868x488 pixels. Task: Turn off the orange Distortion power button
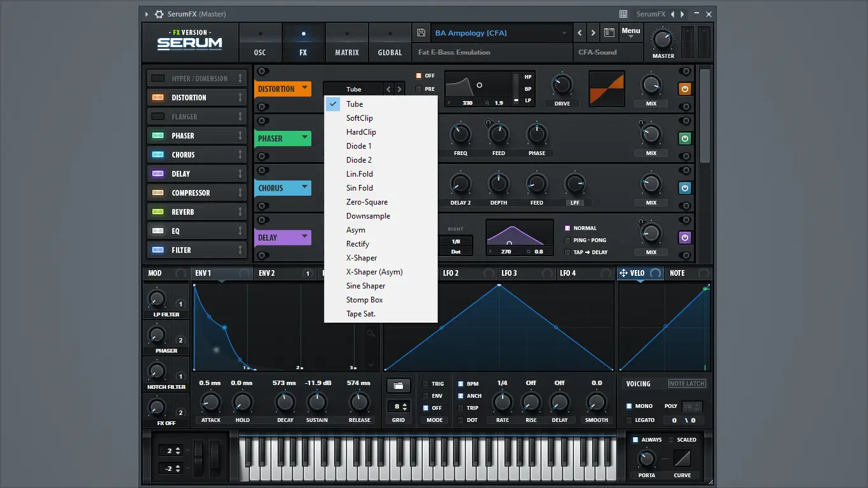(685, 89)
